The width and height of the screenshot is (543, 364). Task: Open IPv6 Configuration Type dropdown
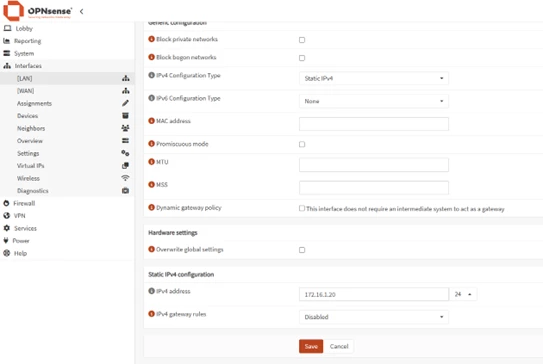(x=374, y=101)
